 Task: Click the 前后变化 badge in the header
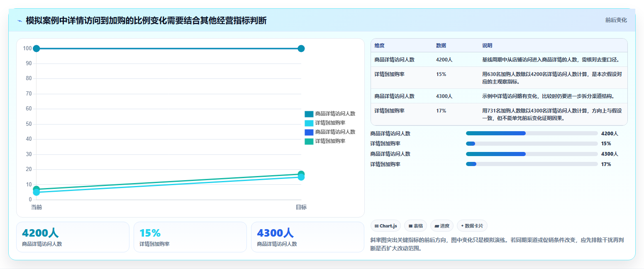(616, 20)
